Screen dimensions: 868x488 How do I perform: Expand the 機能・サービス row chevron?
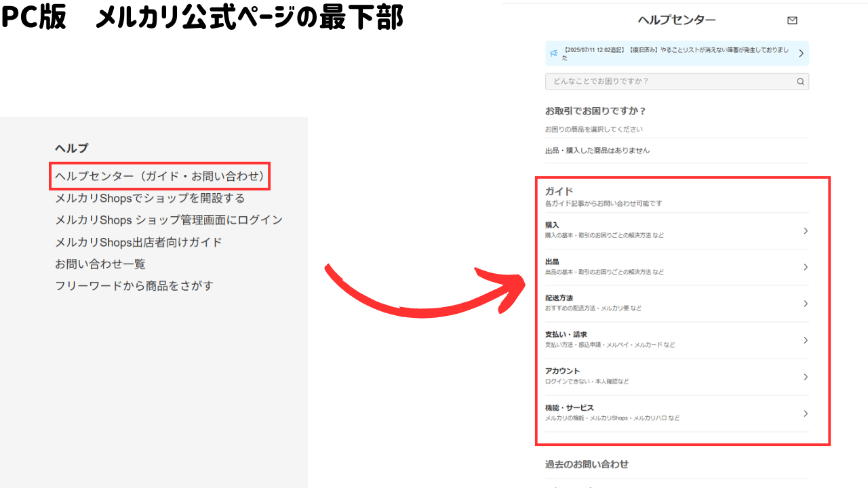coord(806,413)
